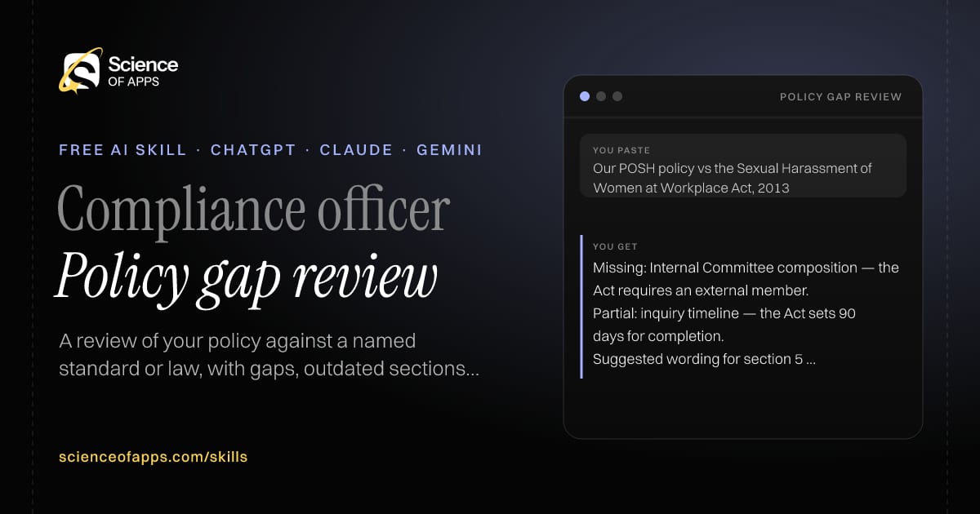Click the third gray window dot
Image resolution: width=980 pixels, height=514 pixels.
[617, 96]
